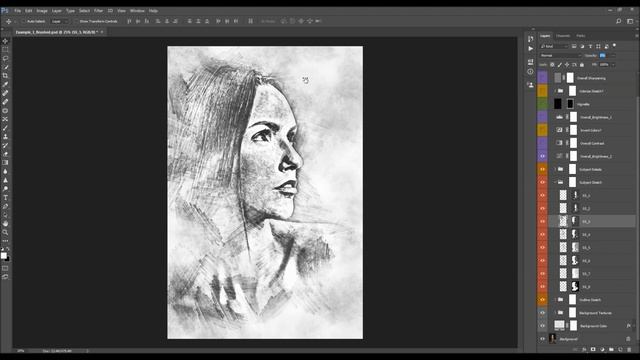
Task: Open the Image menu
Action: click(42, 11)
